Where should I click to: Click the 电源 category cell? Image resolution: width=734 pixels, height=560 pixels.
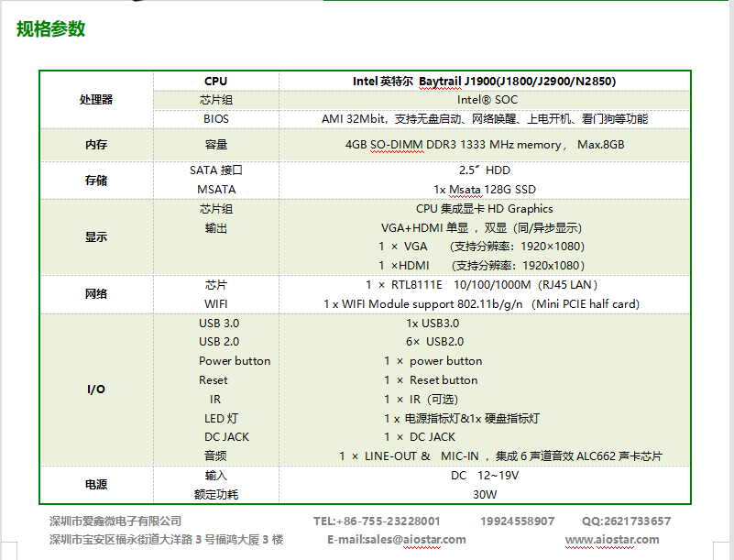click(96, 485)
